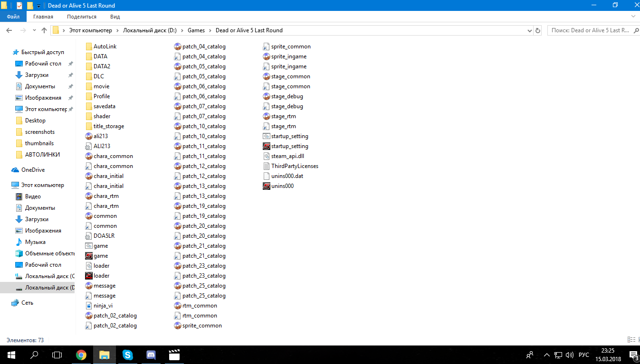Open Google Chrome from the taskbar

81,355
